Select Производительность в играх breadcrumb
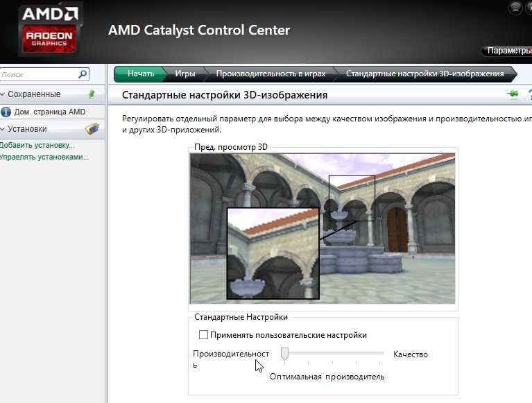532x403 pixels. [x=271, y=74]
